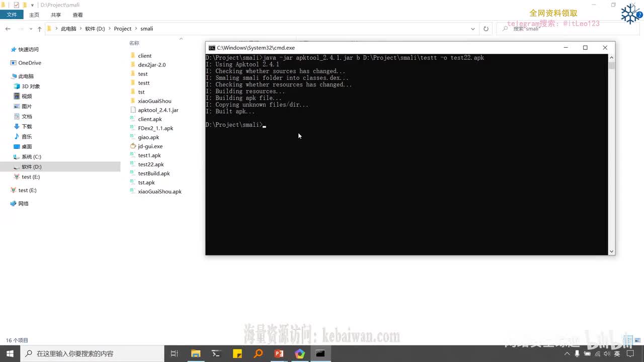Select the testt folder icon
The width and height of the screenshot is (644, 362).
point(133,83)
